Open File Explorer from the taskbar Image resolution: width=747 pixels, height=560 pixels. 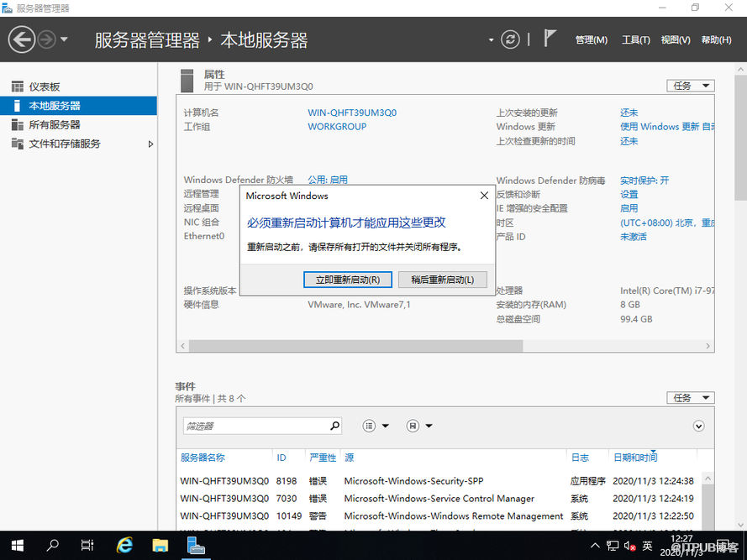(161, 546)
